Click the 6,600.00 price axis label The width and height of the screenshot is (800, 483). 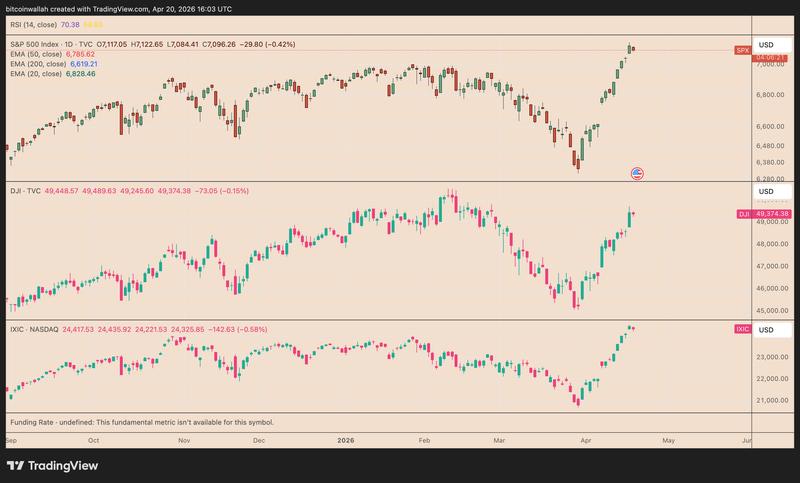coord(770,126)
